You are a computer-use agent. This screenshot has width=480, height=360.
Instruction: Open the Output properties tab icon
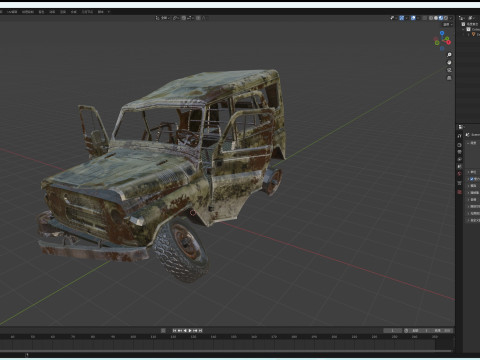[x=459, y=152]
